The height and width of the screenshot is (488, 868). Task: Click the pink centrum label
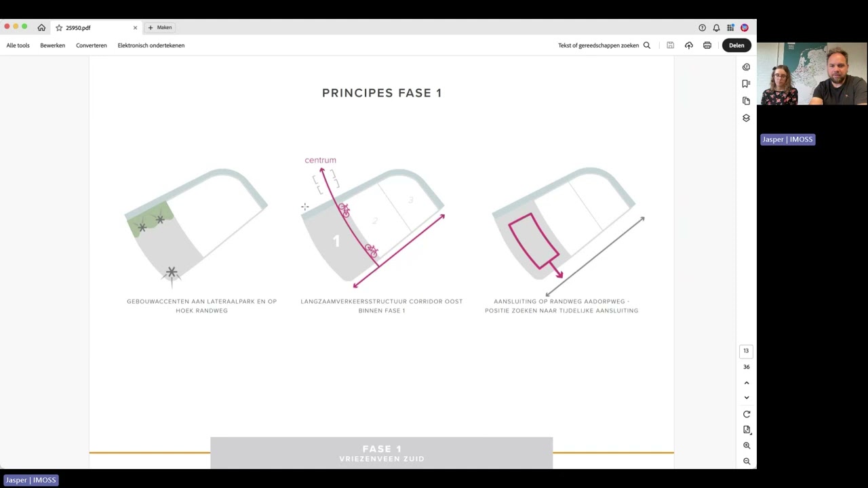tap(320, 160)
